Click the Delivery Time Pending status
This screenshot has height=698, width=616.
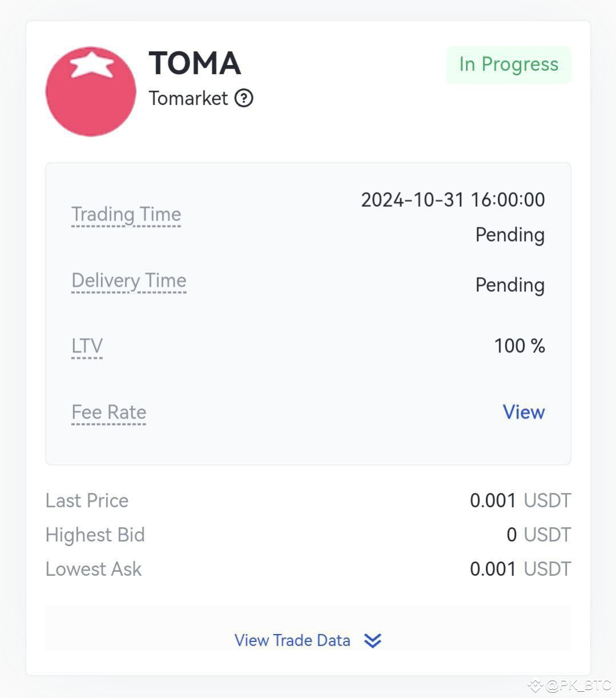(510, 285)
